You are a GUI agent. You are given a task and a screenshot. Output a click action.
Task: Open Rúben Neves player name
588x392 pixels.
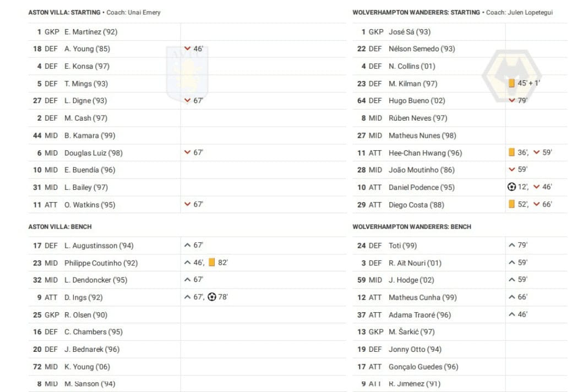pyautogui.click(x=418, y=118)
